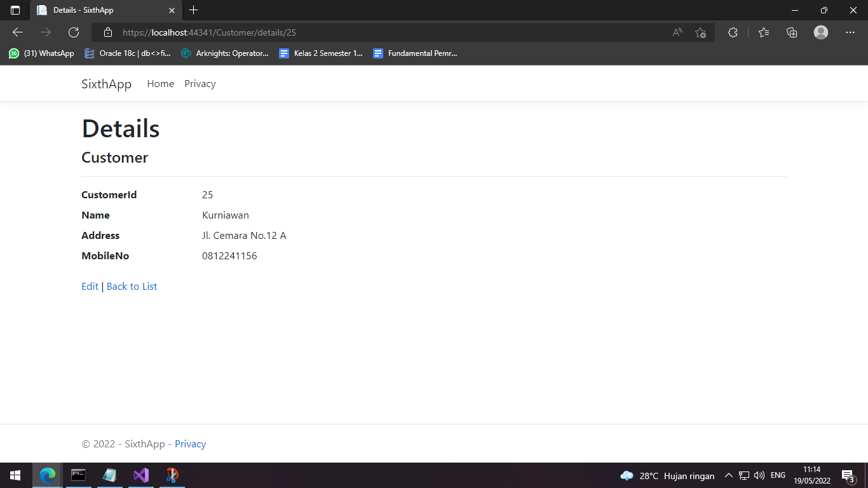Image resolution: width=868 pixels, height=488 pixels.
Task: Open Settings and more ellipsis menu
Action: (x=850, y=32)
